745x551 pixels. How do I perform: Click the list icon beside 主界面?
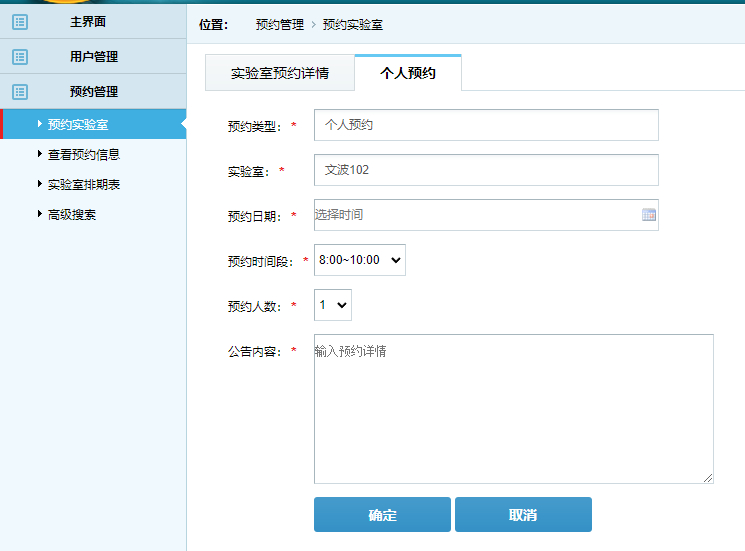(20, 22)
